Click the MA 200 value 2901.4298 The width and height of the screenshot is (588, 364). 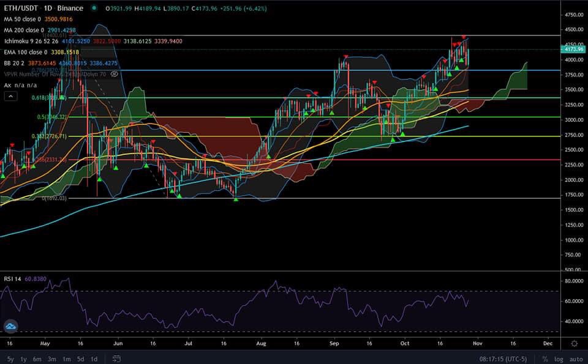tap(61, 30)
